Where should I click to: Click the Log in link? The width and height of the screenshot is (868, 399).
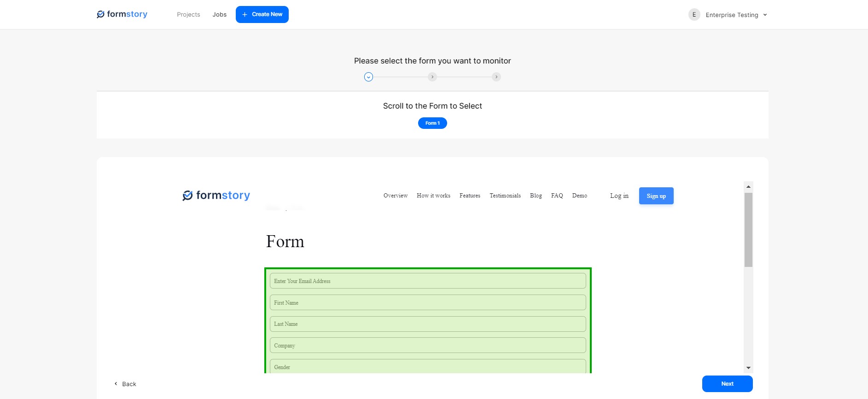(x=619, y=196)
